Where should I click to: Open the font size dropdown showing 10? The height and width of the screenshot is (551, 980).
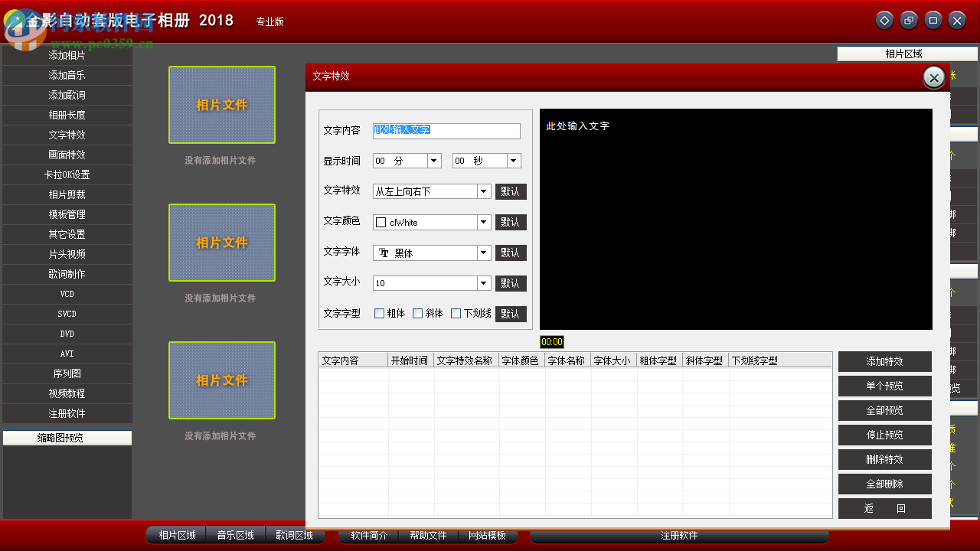click(484, 283)
